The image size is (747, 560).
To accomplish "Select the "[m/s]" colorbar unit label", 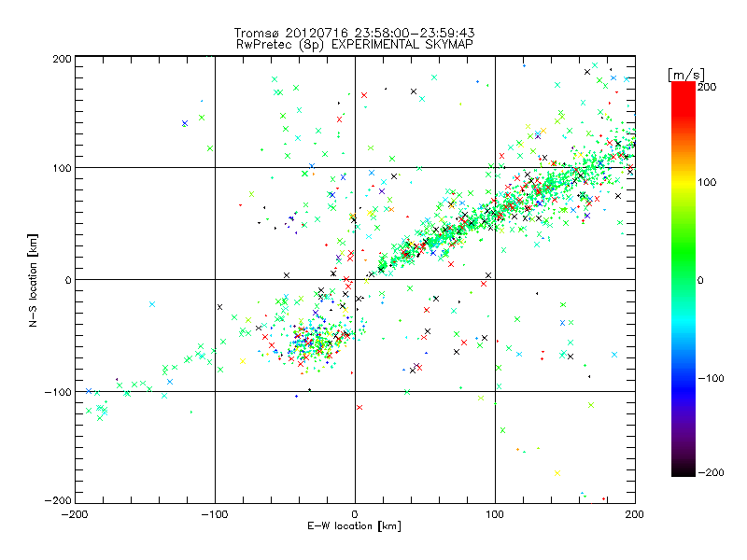I will tap(686, 75).
